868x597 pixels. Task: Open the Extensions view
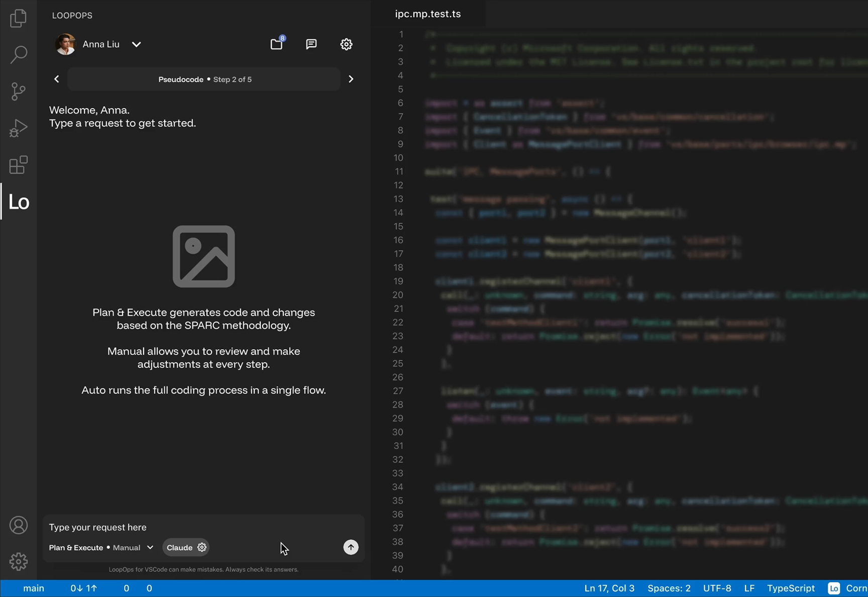click(x=18, y=165)
